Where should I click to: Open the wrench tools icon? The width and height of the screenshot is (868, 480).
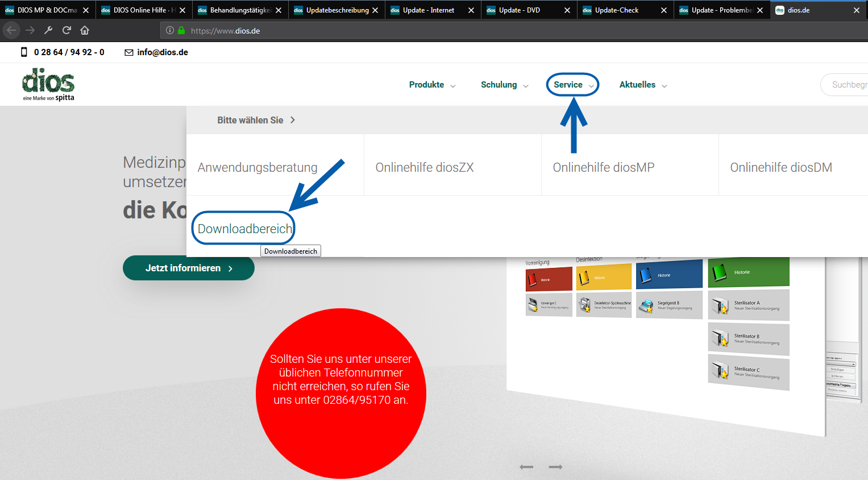pos(48,30)
